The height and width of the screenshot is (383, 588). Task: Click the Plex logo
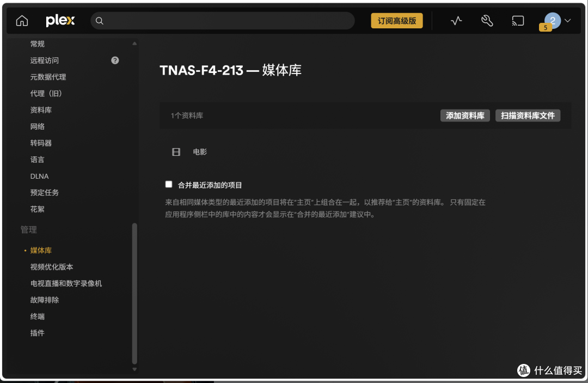pyautogui.click(x=60, y=21)
